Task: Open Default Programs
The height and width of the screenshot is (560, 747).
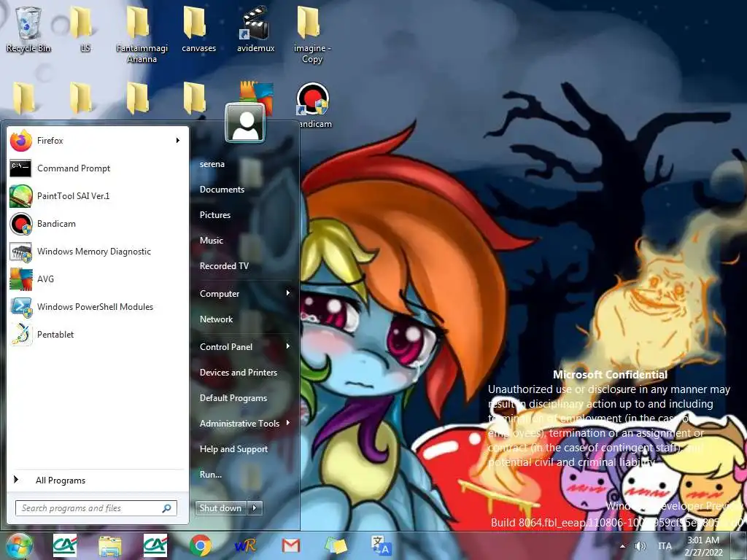Action: coord(233,398)
